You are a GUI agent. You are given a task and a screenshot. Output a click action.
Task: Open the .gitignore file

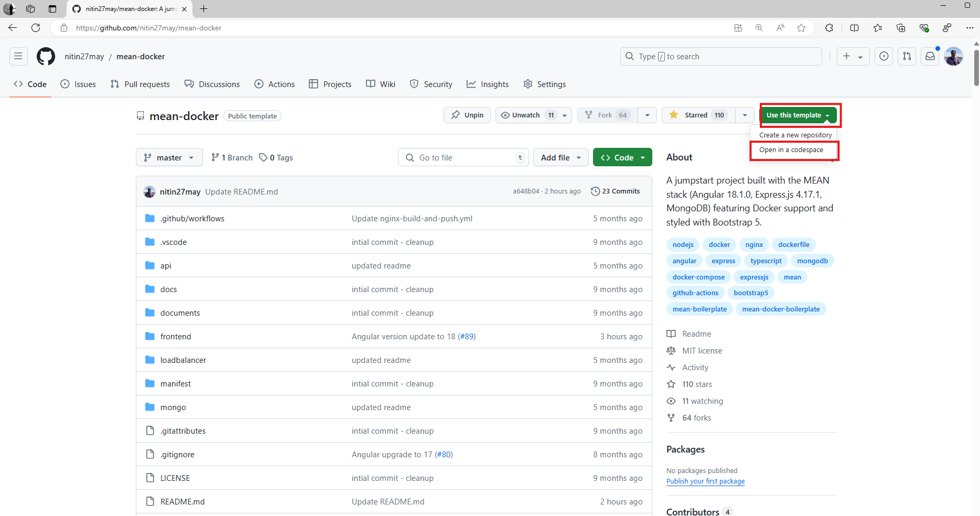pyautogui.click(x=177, y=455)
